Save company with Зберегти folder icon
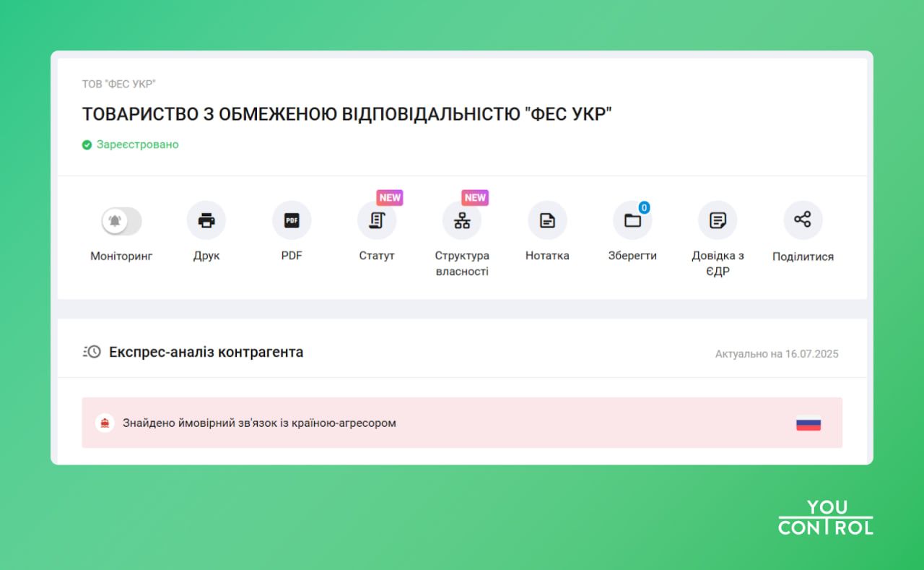The image size is (924, 570). (632, 220)
